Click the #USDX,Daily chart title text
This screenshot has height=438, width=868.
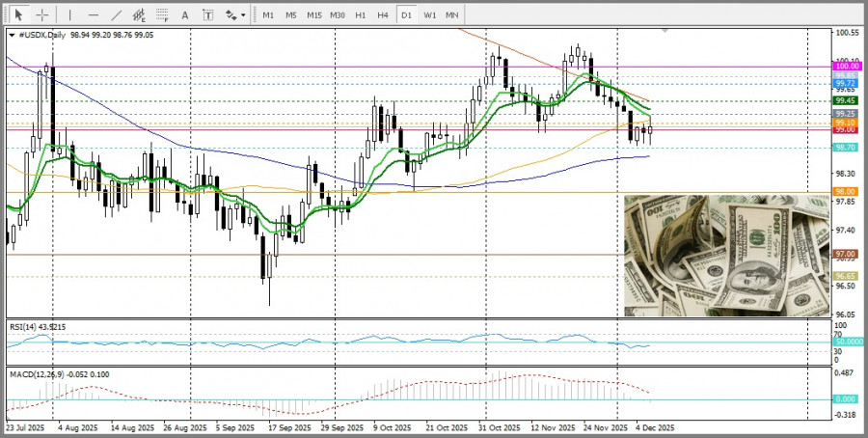pyautogui.click(x=42, y=35)
